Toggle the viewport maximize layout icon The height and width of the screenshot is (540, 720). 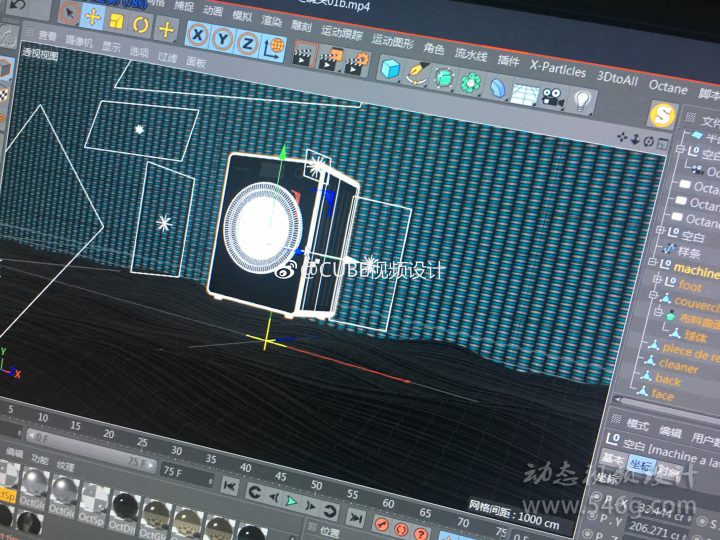pos(662,144)
